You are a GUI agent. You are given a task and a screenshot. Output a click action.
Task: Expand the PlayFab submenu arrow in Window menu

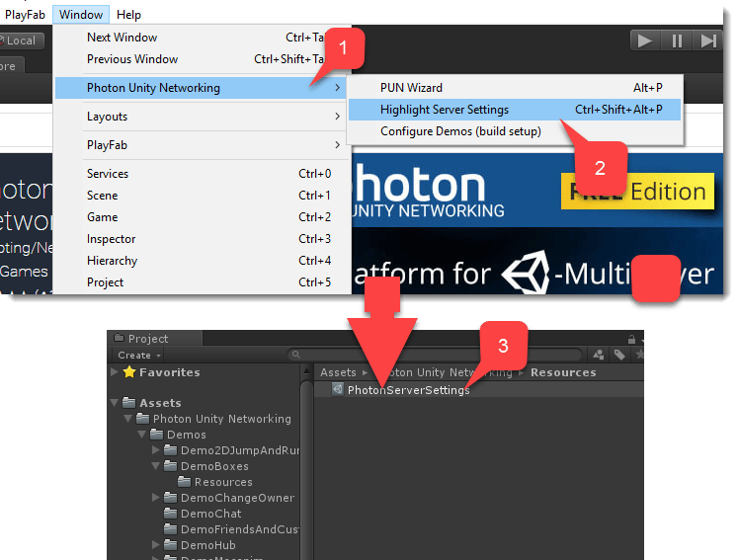point(337,144)
